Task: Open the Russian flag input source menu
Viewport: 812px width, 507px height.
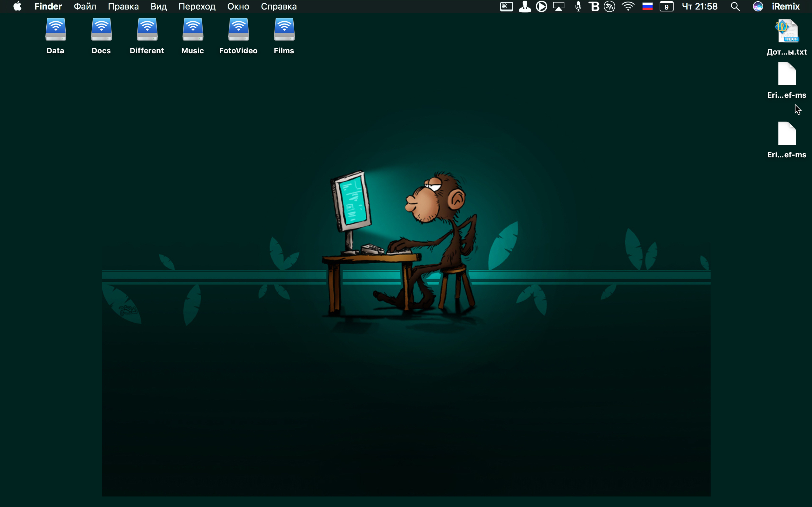Action: tap(647, 6)
